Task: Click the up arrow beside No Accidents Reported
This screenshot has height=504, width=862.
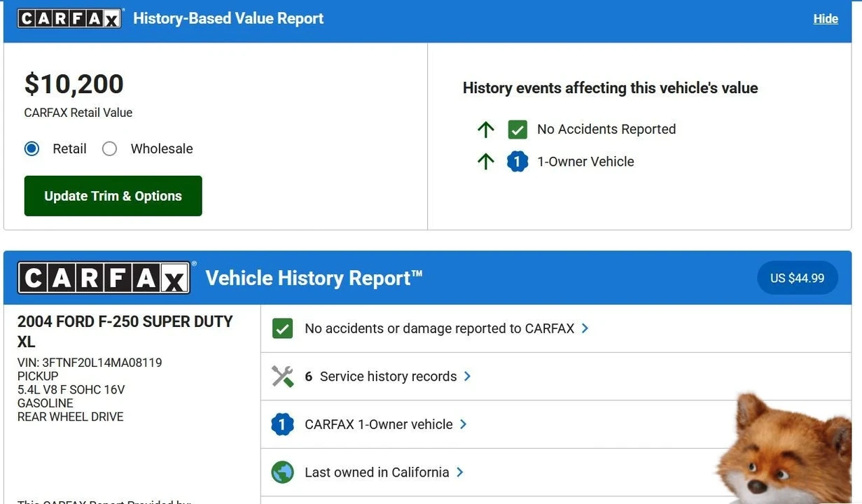Action: [486, 129]
